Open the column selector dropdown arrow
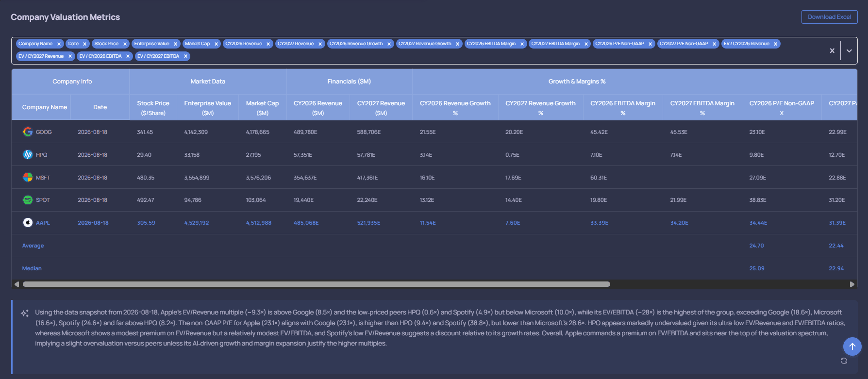 pyautogui.click(x=849, y=50)
